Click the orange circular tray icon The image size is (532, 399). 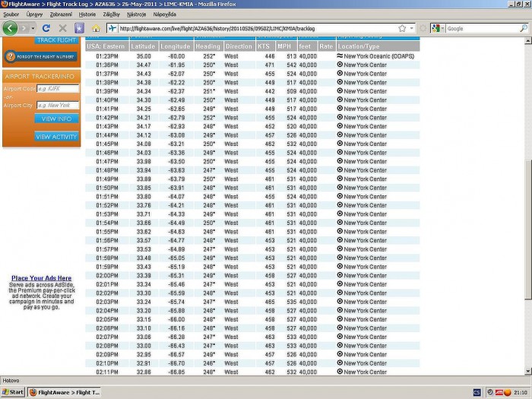point(507,393)
